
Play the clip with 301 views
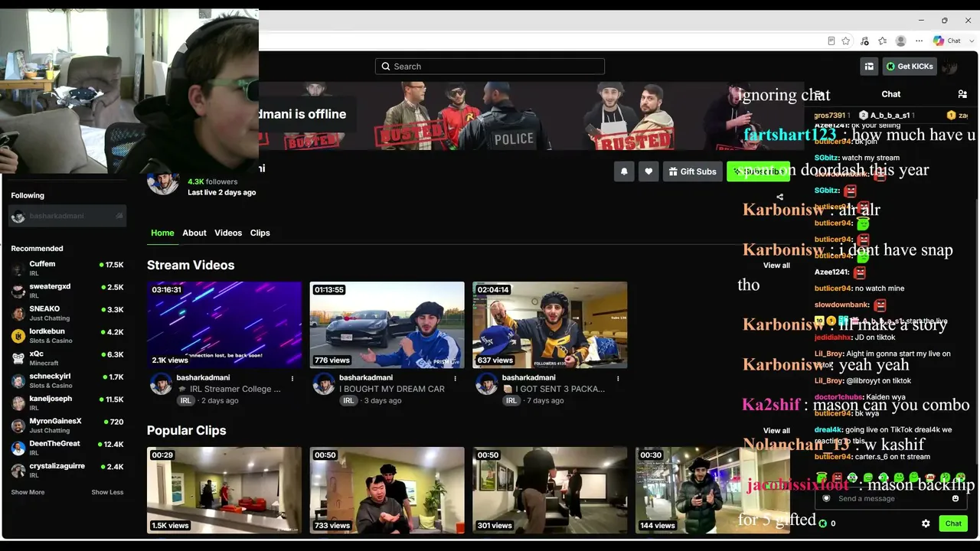tap(550, 490)
